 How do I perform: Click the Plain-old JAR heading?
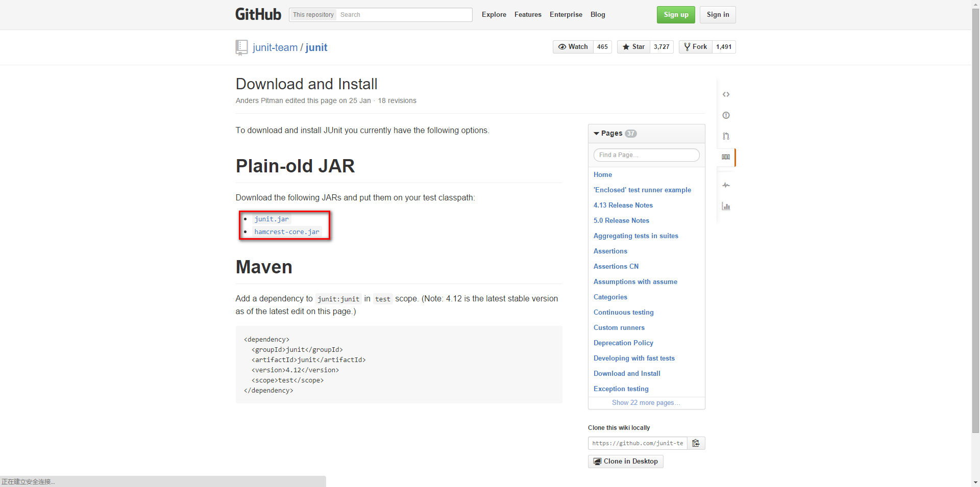[x=295, y=166]
